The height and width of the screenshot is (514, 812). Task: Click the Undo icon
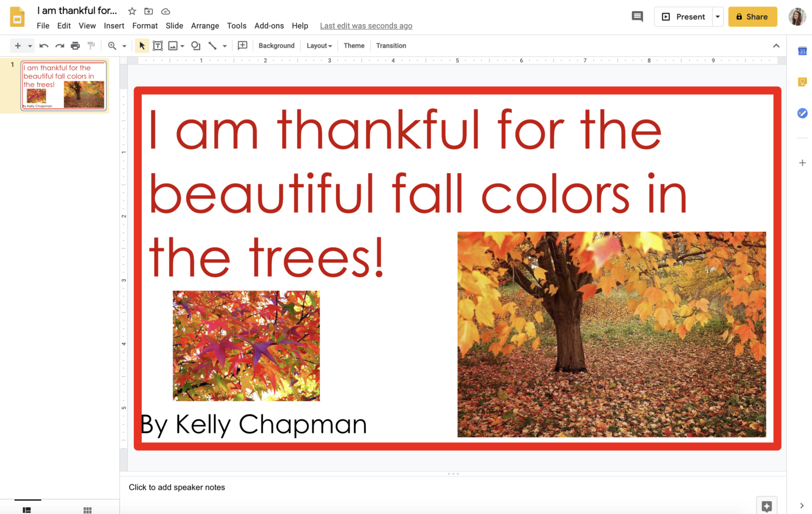click(43, 45)
